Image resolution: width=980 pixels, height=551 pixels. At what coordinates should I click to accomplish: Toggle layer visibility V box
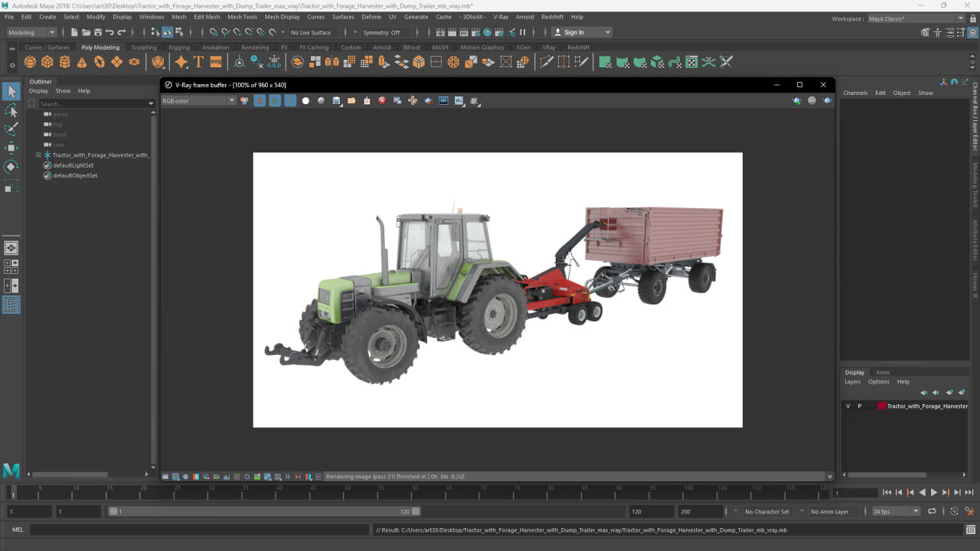[x=848, y=406]
